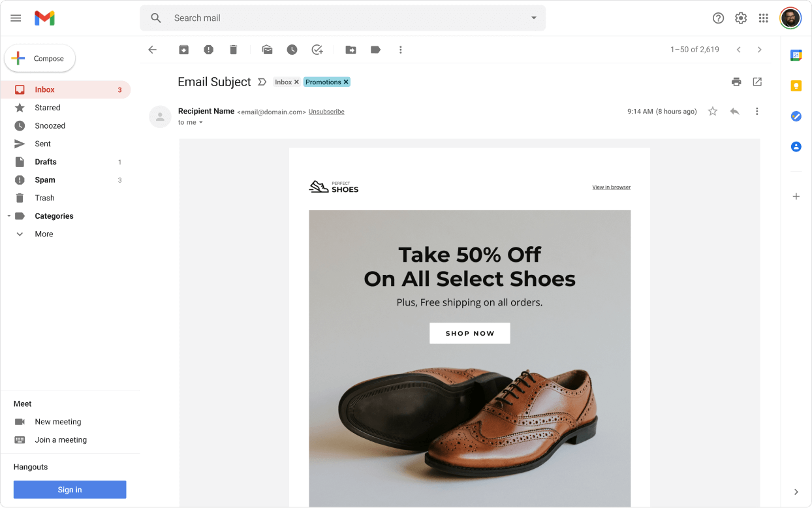
Task: Archive the current email
Action: click(x=183, y=49)
